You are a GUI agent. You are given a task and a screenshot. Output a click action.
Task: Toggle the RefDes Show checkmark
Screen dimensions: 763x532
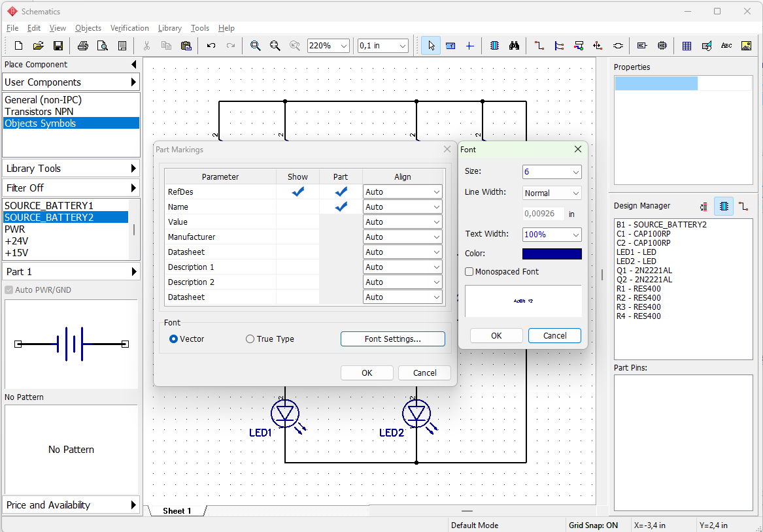pyautogui.click(x=297, y=191)
